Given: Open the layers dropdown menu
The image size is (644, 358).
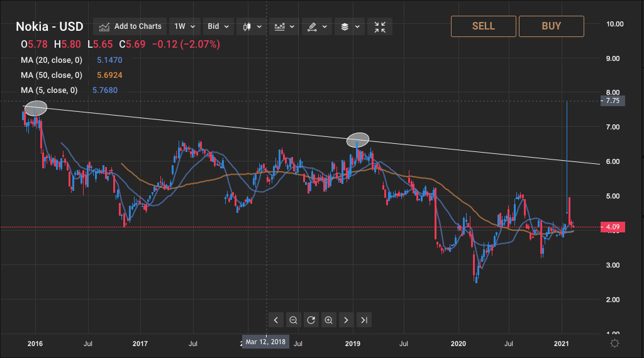Looking at the screenshot, I should 350,26.
